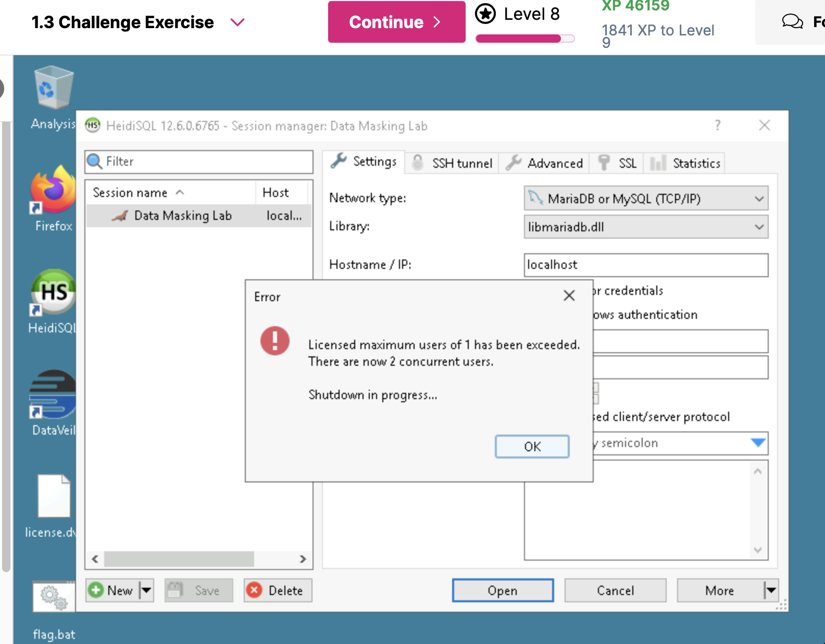Select the DataVeil desktop shortcut
Screen dimensions: 825x644
[53, 395]
